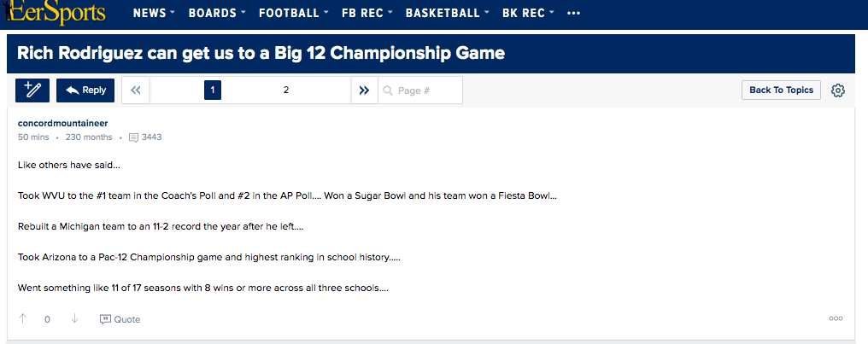Open the post's three-dot options menu

[x=836, y=319]
